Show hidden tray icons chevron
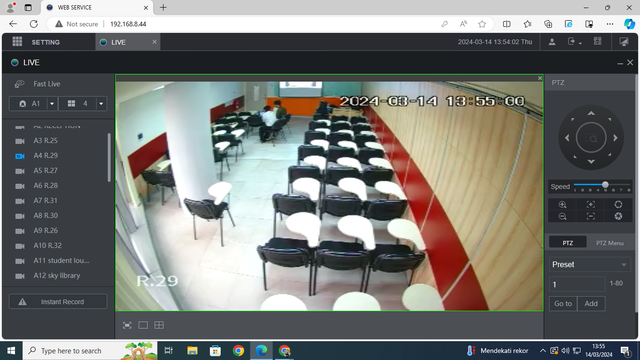 click(542, 351)
